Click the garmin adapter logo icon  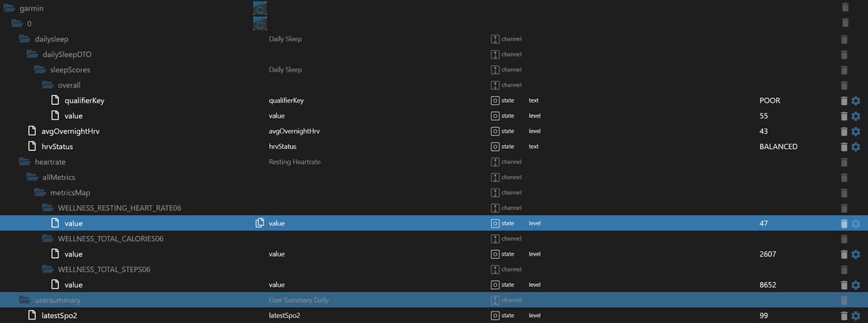(x=260, y=8)
